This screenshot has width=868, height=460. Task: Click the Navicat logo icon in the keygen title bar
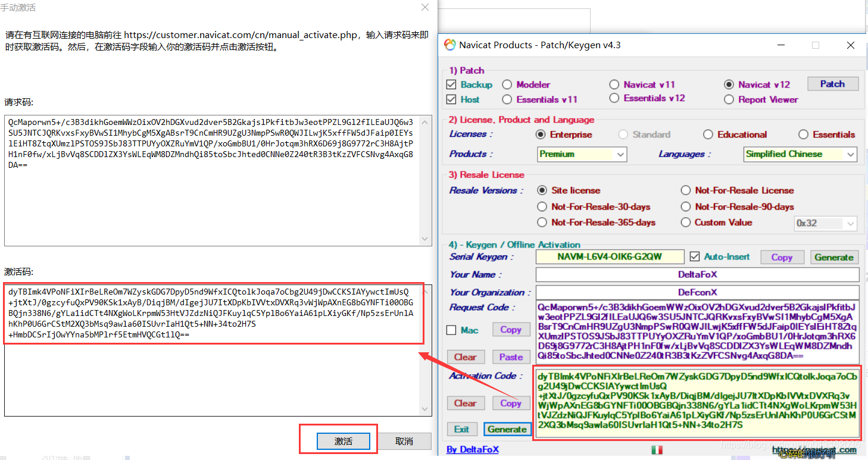click(x=451, y=45)
